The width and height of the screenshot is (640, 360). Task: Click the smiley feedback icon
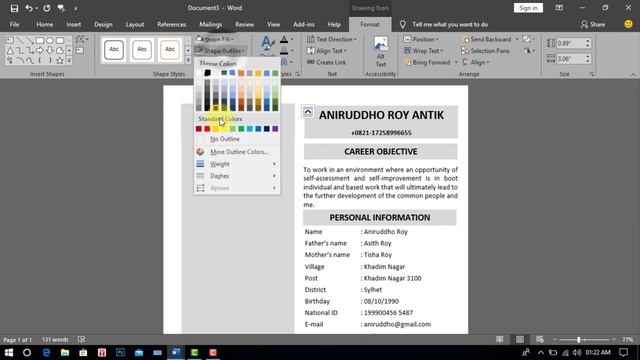pos(629,24)
